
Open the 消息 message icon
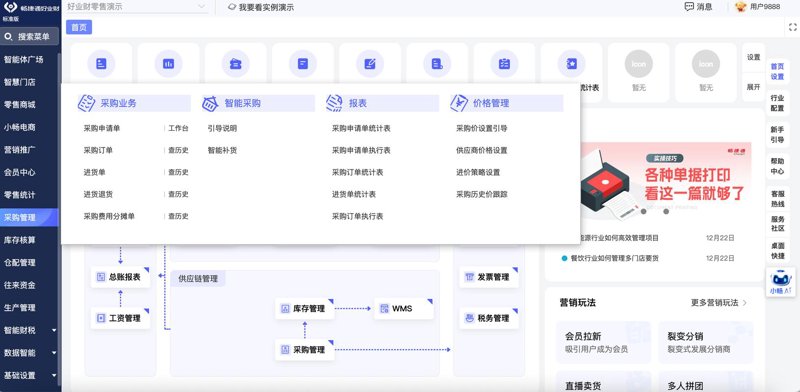coord(689,7)
